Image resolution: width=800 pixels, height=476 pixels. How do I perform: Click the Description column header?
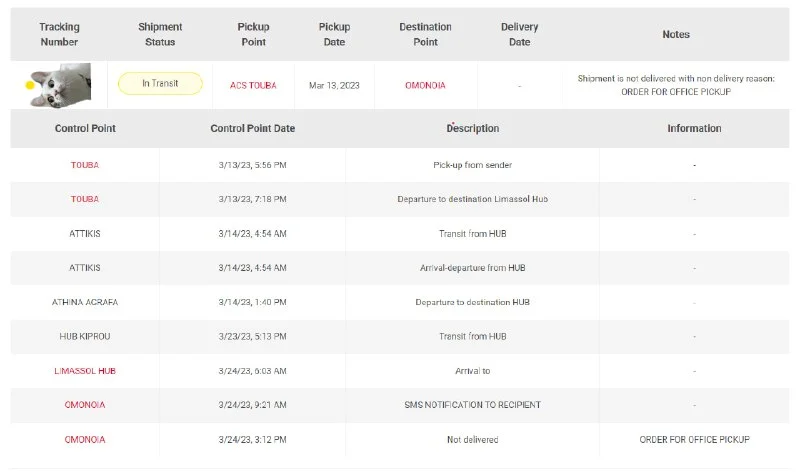pyautogui.click(x=472, y=128)
